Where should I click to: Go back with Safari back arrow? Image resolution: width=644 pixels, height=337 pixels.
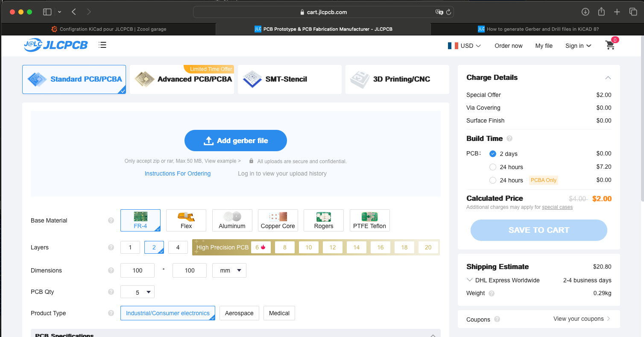(x=74, y=12)
